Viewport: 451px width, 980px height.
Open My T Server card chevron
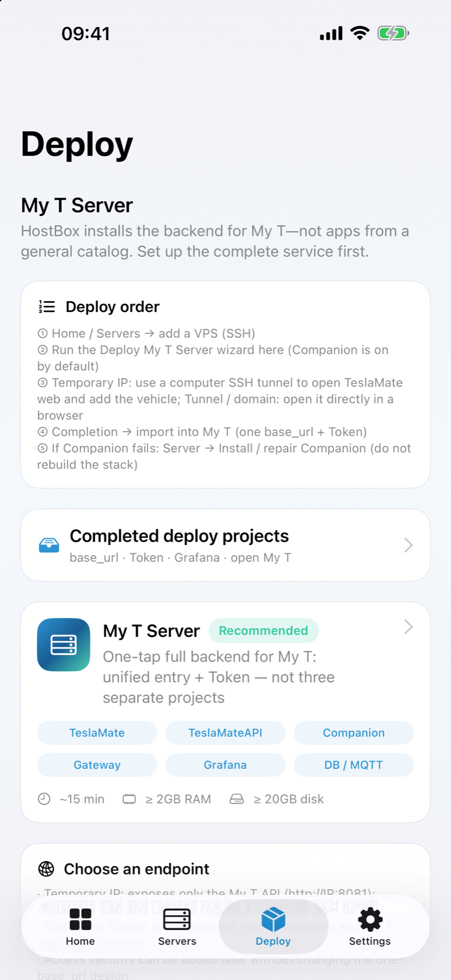[409, 627]
